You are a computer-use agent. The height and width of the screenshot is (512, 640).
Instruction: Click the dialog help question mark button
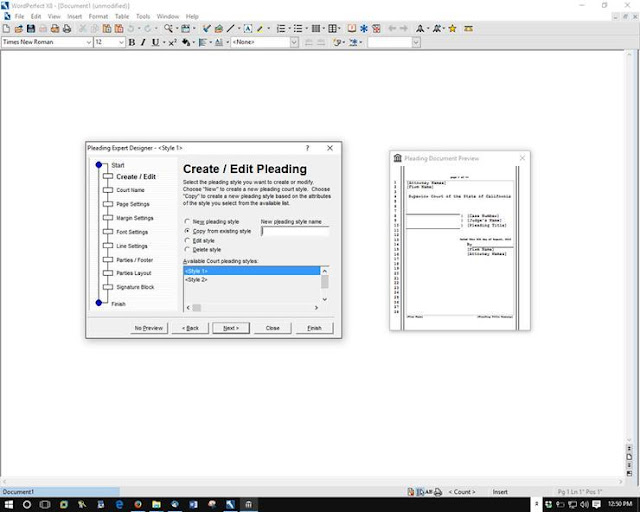(307, 148)
